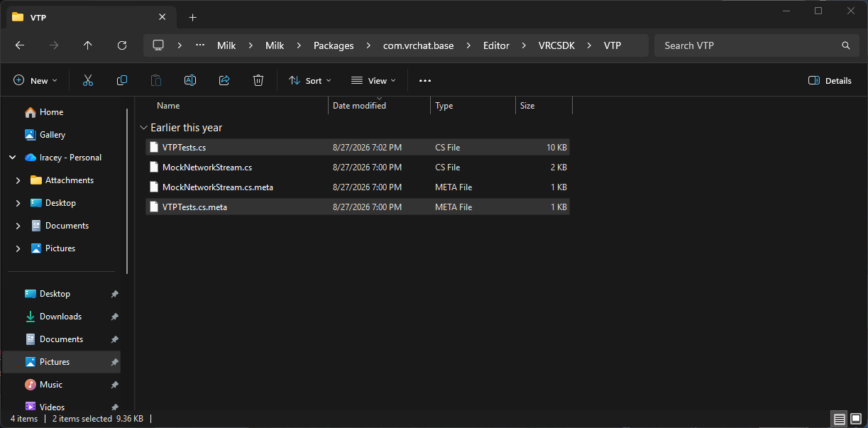Click the This PC monitor icon in address bar

[x=158, y=45]
